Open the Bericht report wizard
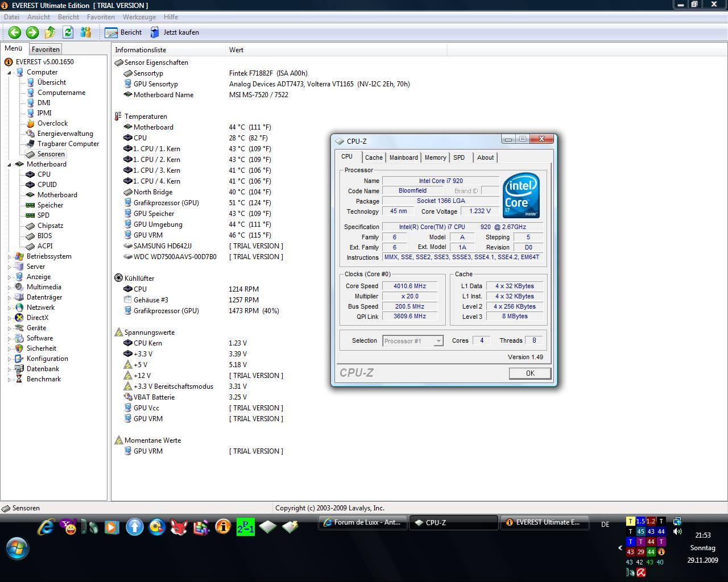Screen dimensions: 728x582 [123, 32]
